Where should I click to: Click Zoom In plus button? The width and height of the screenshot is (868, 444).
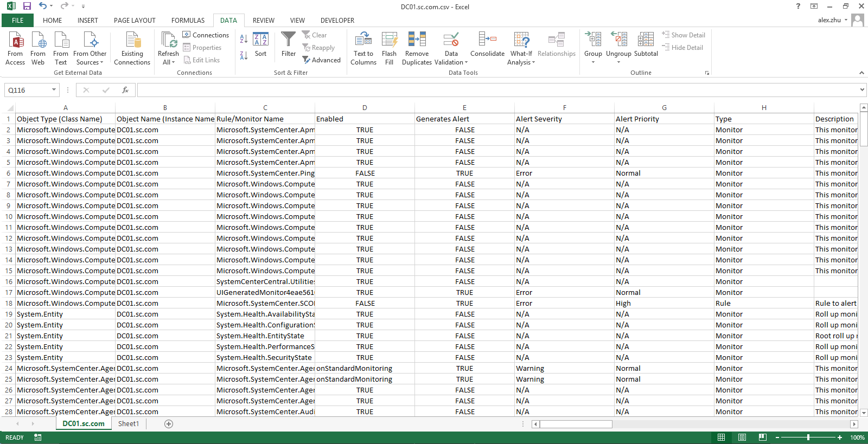pos(840,437)
